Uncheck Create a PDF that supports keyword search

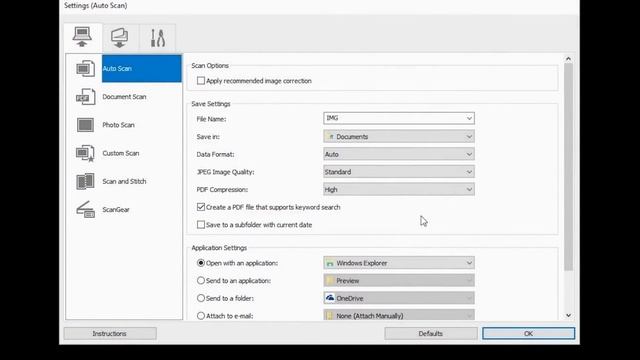201,207
